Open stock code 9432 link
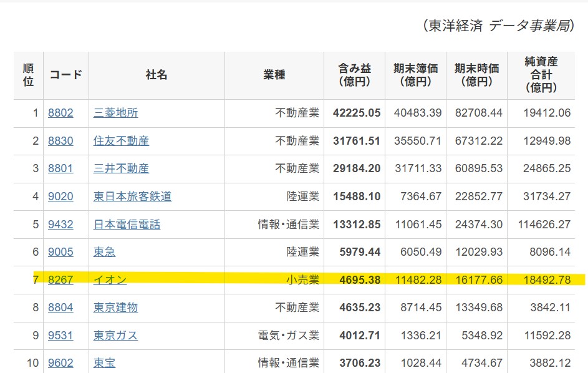Viewport: 588px width, 373px height. [x=60, y=225]
